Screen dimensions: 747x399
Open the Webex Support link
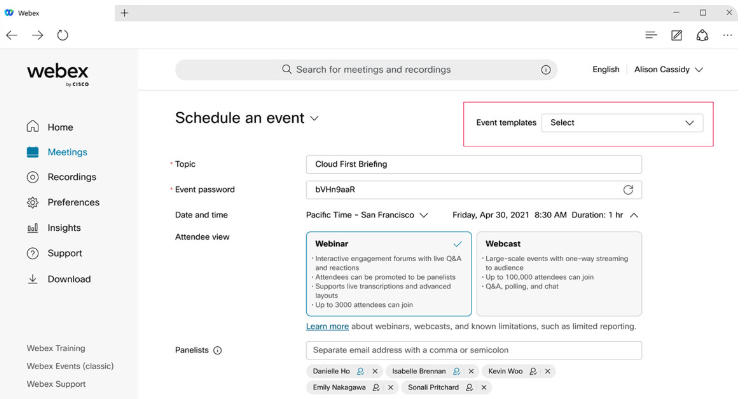pyautogui.click(x=56, y=384)
